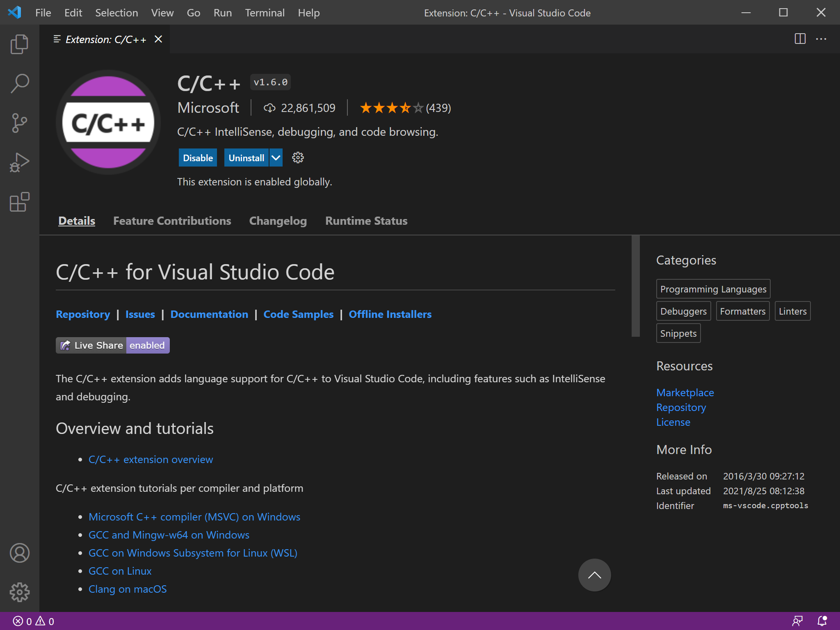The height and width of the screenshot is (630, 840).
Task: Click the Accounts icon
Action: point(19,553)
